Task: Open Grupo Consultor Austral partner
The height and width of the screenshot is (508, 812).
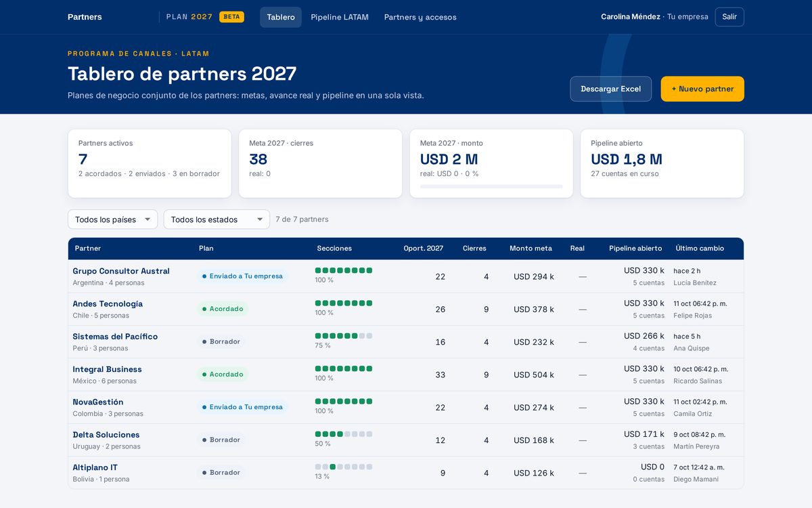Action: click(x=121, y=271)
